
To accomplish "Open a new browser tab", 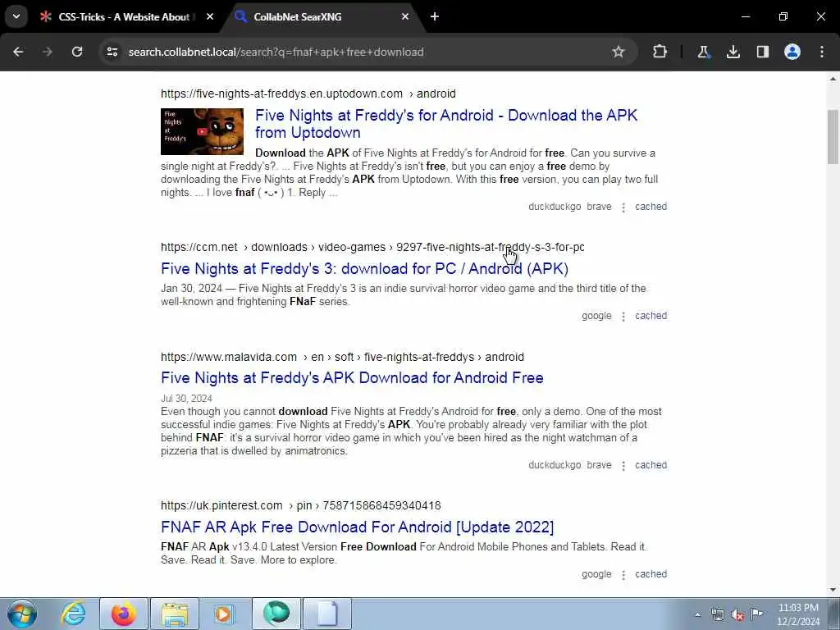I will coord(435,16).
